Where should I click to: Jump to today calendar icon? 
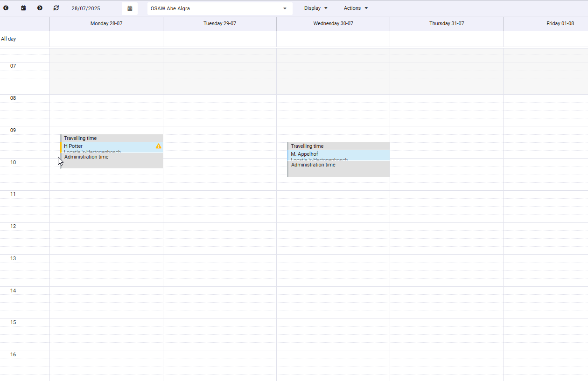coord(23,8)
